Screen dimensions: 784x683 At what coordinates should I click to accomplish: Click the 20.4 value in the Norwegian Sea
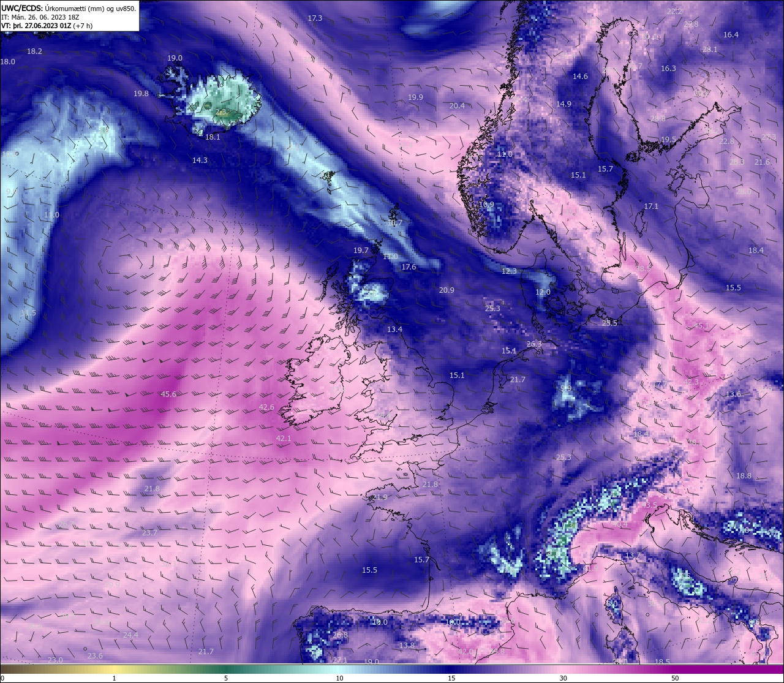pos(457,106)
